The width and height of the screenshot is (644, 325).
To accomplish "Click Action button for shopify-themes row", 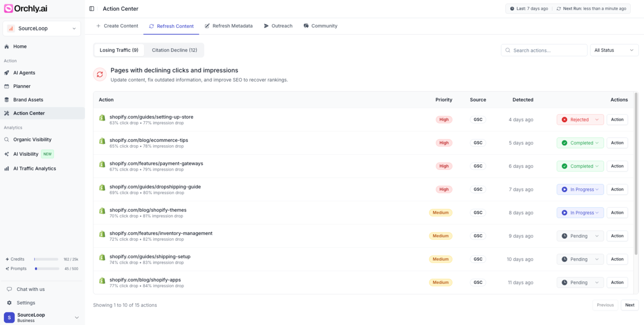I will click(617, 213).
